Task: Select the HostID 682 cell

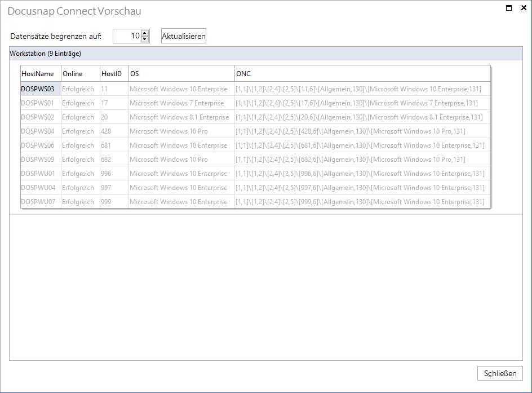Action: pos(114,159)
